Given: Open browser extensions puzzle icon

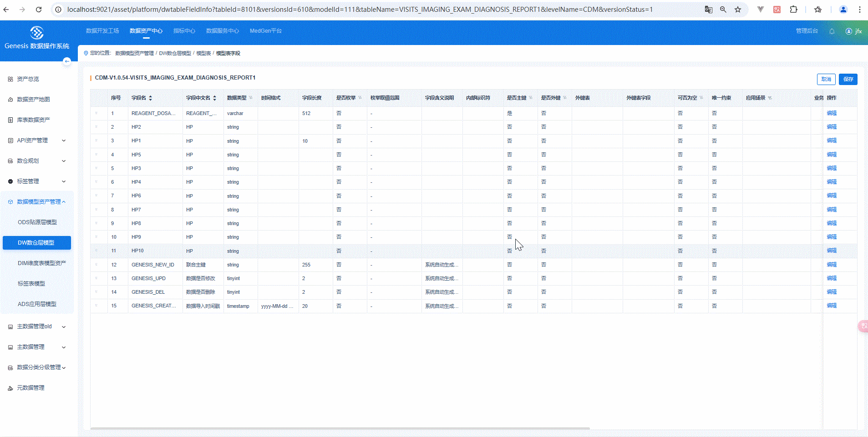Looking at the screenshot, I should [793, 10].
